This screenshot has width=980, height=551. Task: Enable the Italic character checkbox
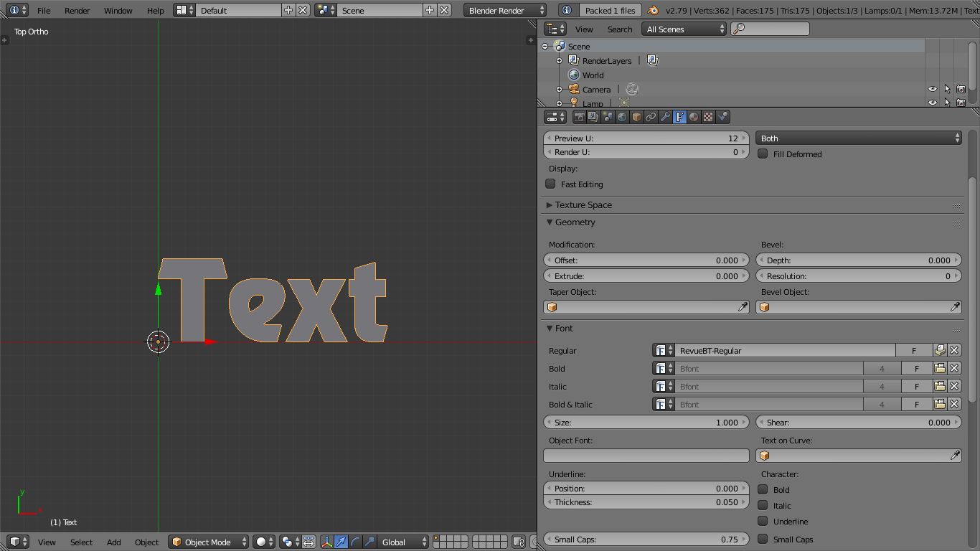[763, 506]
